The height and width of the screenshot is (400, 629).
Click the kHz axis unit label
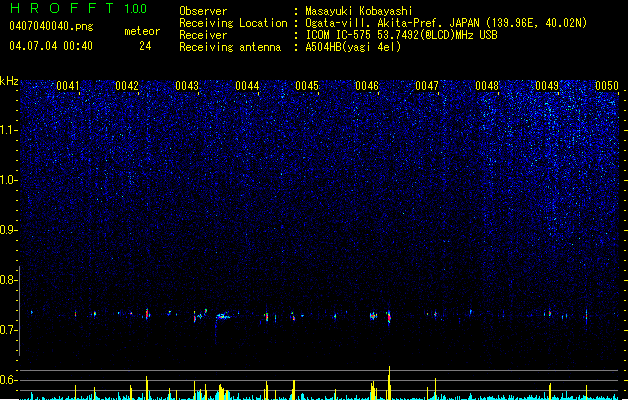pos(9,81)
